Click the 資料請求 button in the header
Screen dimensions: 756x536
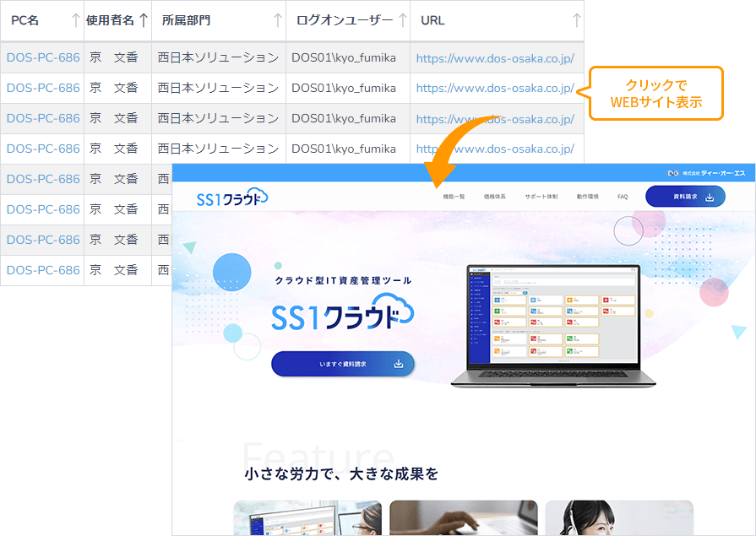click(x=685, y=197)
